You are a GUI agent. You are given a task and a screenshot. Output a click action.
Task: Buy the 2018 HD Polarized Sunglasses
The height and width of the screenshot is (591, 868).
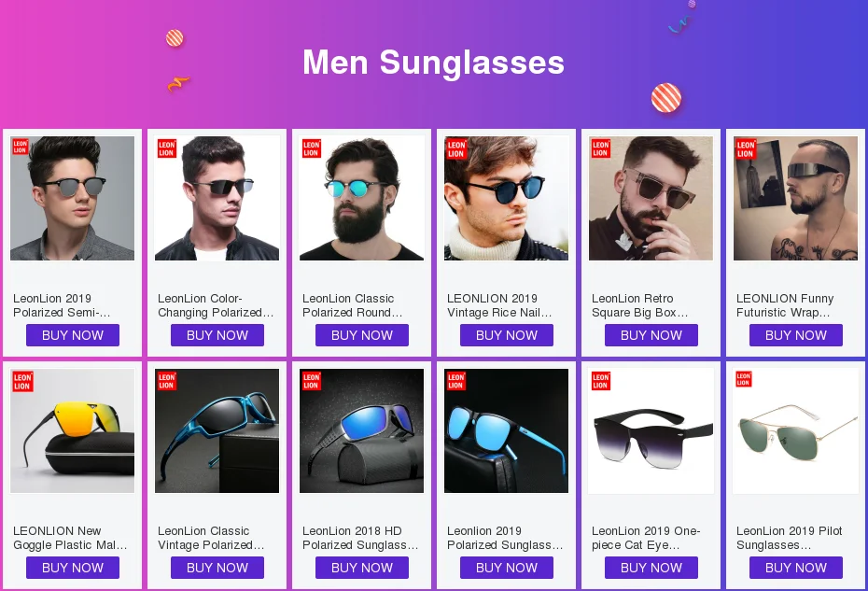click(x=362, y=568)
